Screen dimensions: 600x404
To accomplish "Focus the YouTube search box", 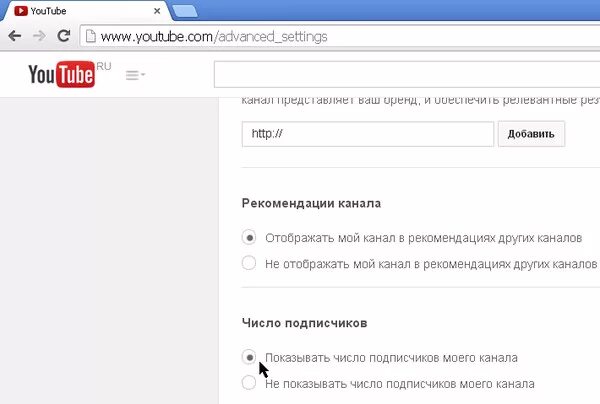I will 407,74.
